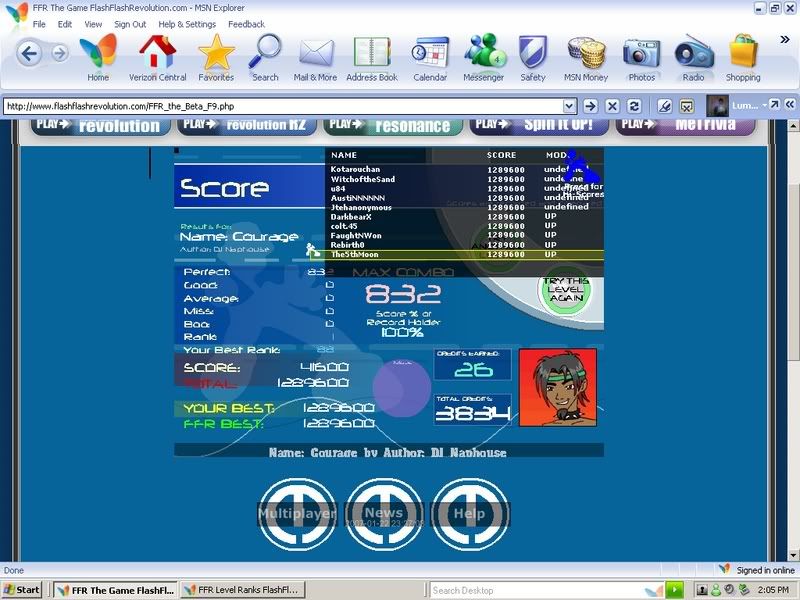Open the MSN Home icon
This screenshot has height=600, width=800.
tap(98, 55)
